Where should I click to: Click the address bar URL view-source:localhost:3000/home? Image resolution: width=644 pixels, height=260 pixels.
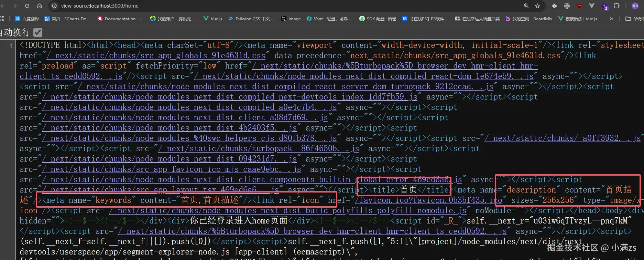pos(100,6)
